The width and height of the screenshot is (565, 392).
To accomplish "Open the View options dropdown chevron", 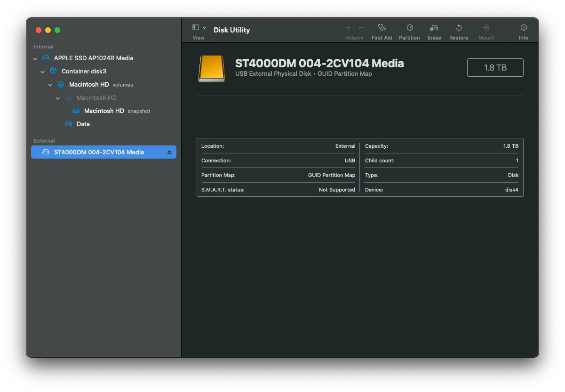I will click(204, 28).
